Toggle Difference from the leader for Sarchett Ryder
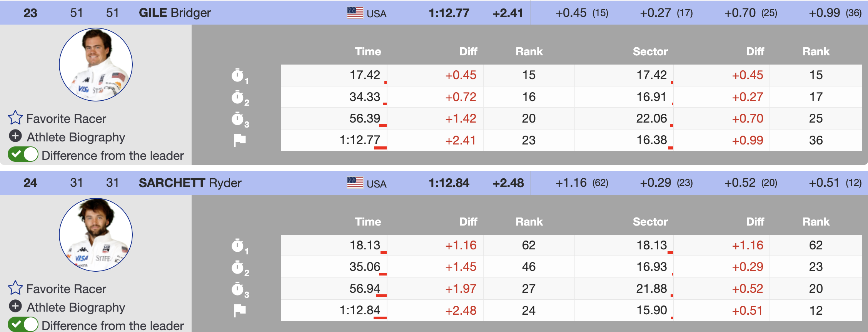The height and width of the screenshot is (332, 868). 23,325
